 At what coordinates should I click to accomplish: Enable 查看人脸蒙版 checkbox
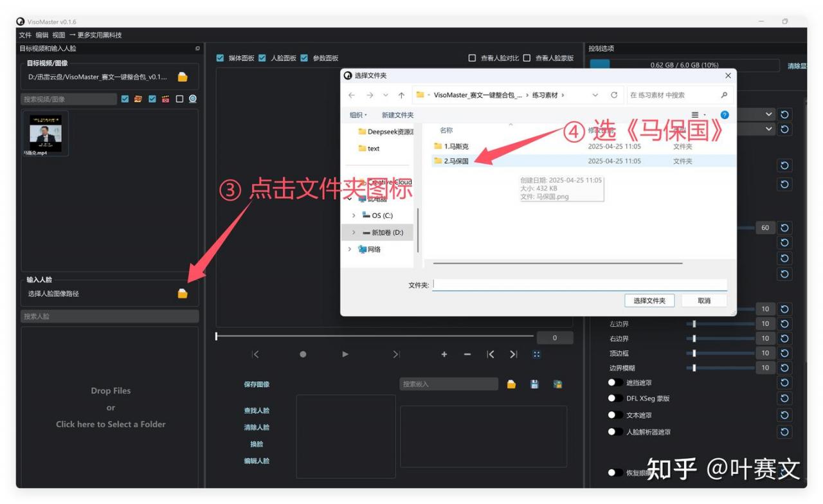tap(527, 59)
